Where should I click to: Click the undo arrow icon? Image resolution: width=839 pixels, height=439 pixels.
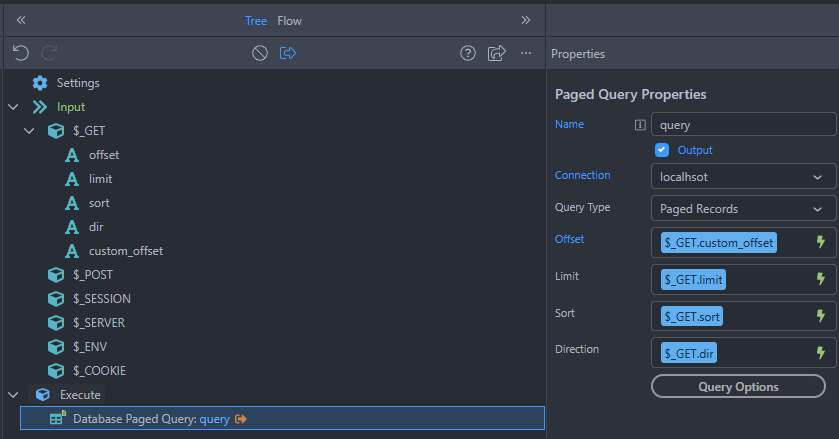(x=21, y=54)
